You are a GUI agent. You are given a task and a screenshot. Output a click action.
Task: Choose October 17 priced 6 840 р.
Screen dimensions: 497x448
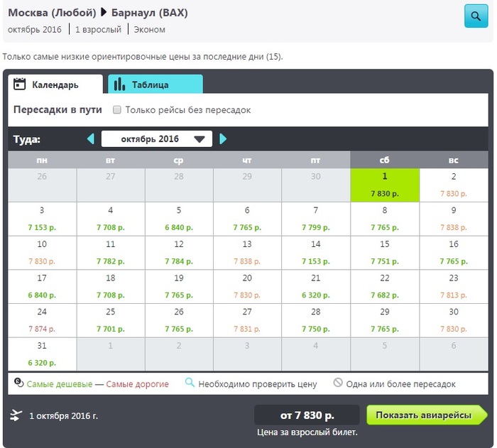(42, 287)
